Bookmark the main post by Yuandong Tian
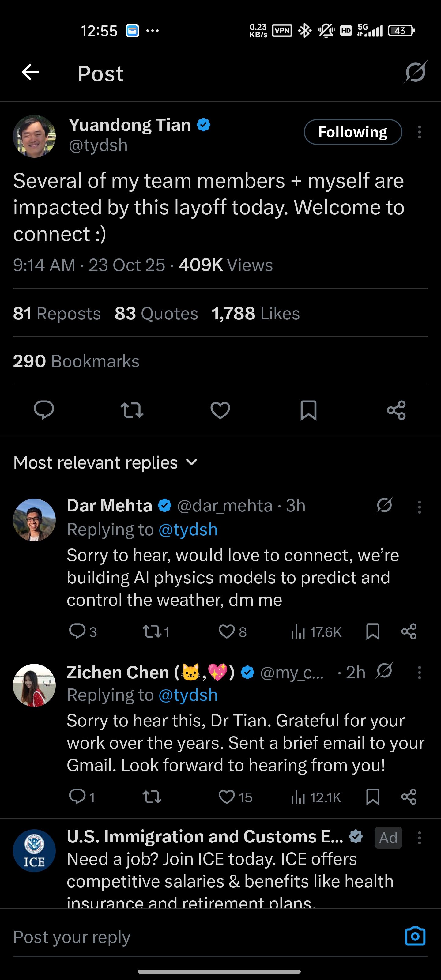 [x=308, y=410]
